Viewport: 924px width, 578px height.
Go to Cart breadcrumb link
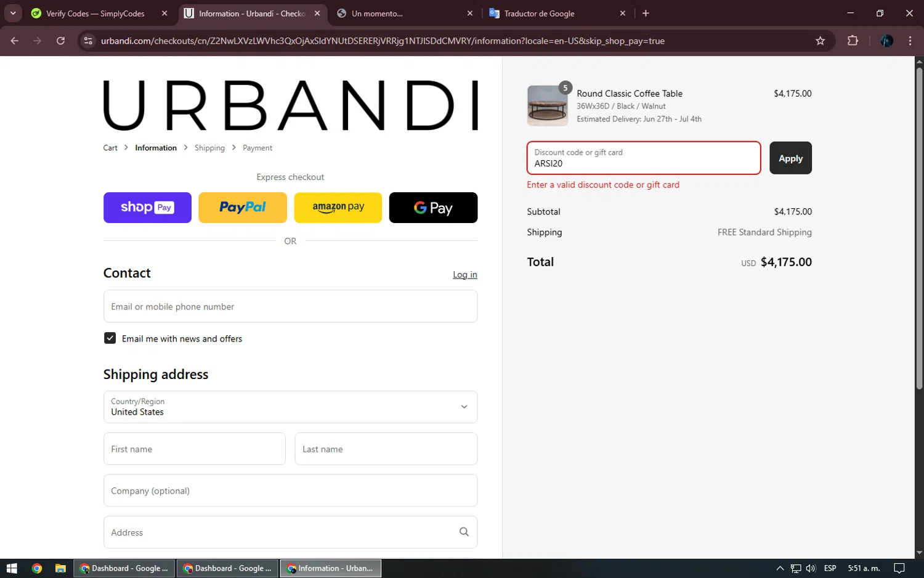click(110, 148)
